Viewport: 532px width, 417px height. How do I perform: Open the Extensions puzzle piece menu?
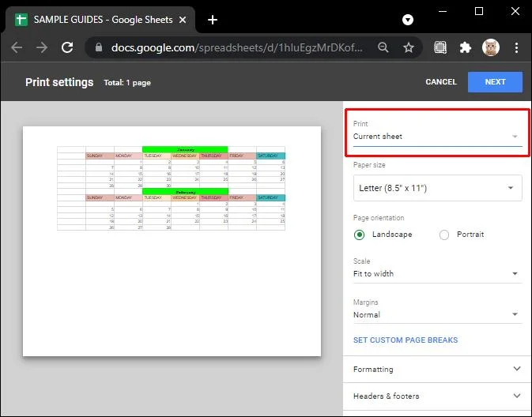465,47
